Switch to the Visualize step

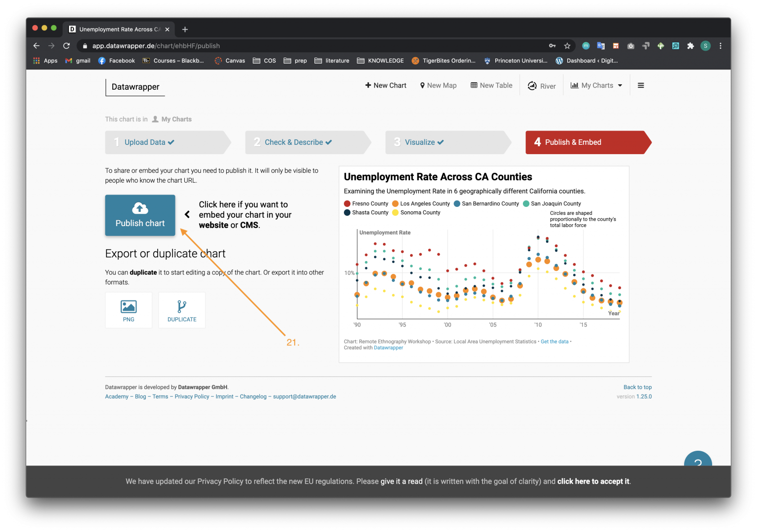click(421, 142)
